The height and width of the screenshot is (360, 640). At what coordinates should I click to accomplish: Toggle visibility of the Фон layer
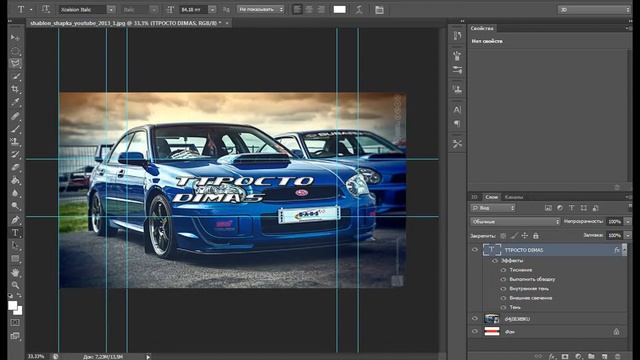coord(475,331)
